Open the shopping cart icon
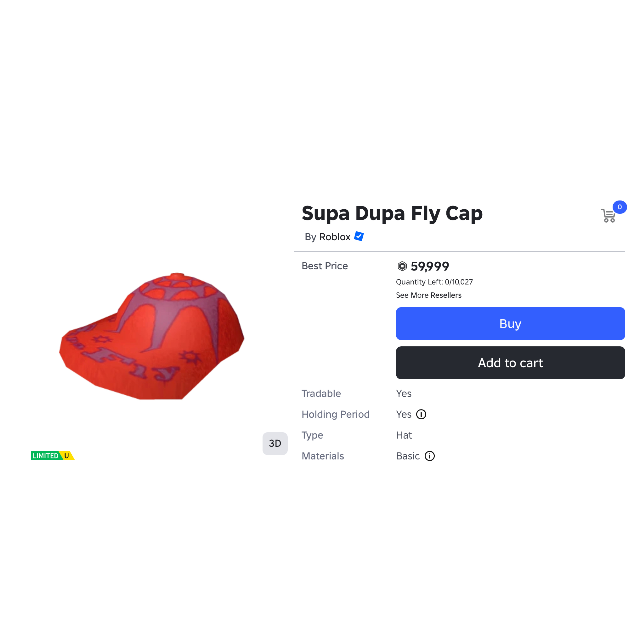Viewport: 640px width, 640px height. point(608,216)
